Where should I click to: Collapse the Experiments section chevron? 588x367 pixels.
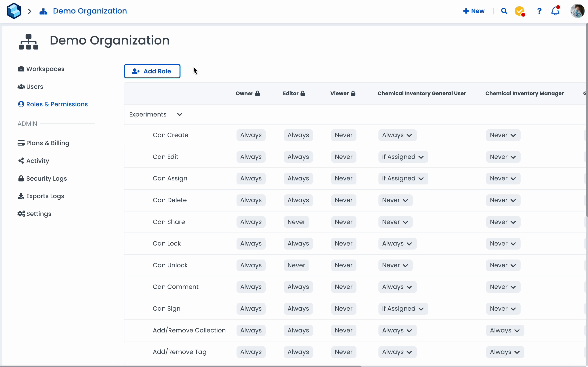pos(180,114)
